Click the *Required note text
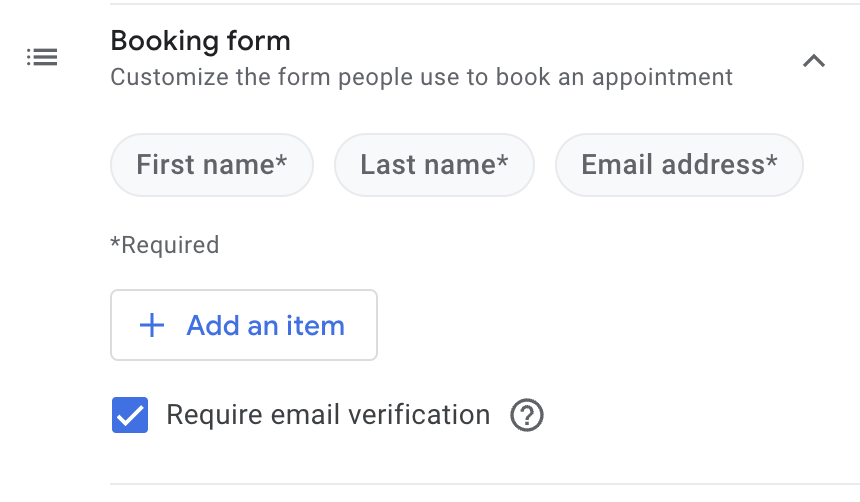Image resolution: width=860 pixels, height=502 pixels. click(x=164, y=245)
